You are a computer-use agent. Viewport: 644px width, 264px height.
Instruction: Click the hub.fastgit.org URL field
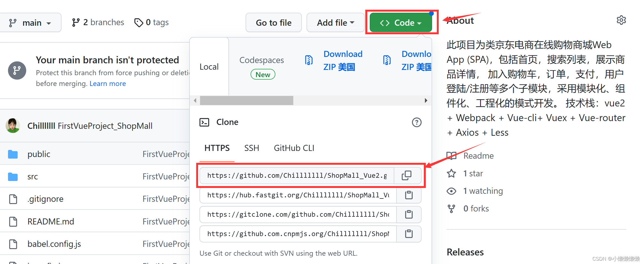pos(298,195)
